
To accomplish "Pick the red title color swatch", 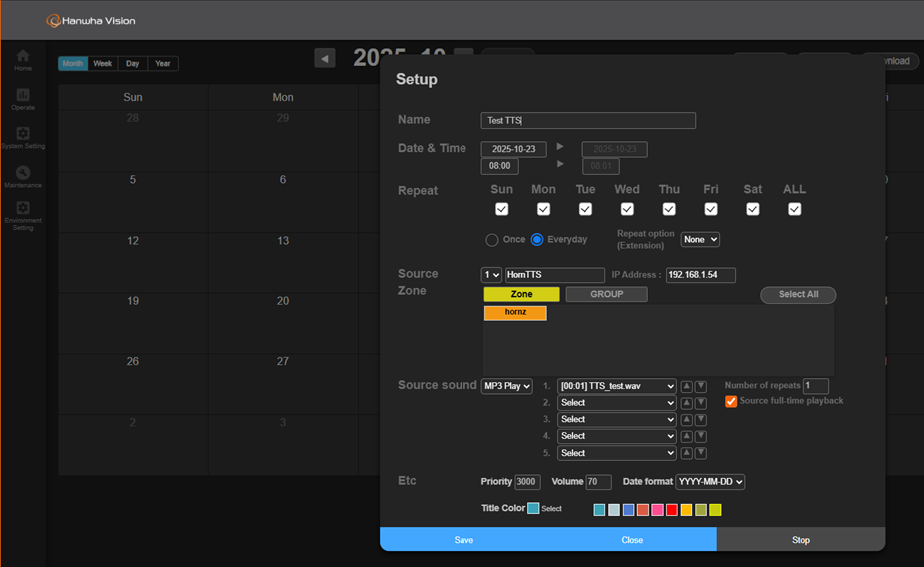I will [x=672, y=510].
